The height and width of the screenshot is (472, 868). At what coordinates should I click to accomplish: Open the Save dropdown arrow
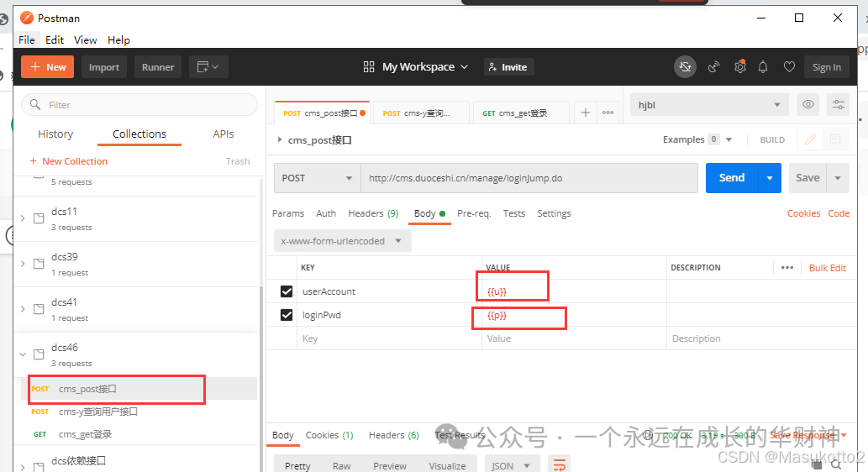(838, 178)
